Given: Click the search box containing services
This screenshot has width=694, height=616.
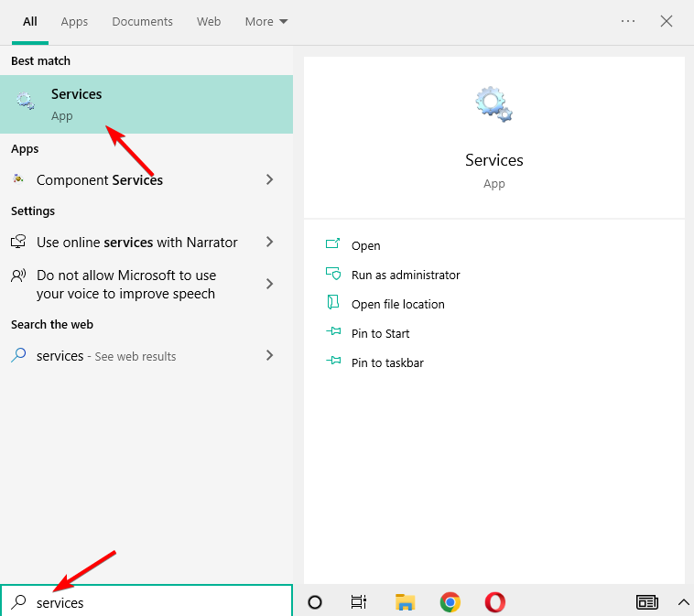Looking at the screenshot, I should point(146,601).
